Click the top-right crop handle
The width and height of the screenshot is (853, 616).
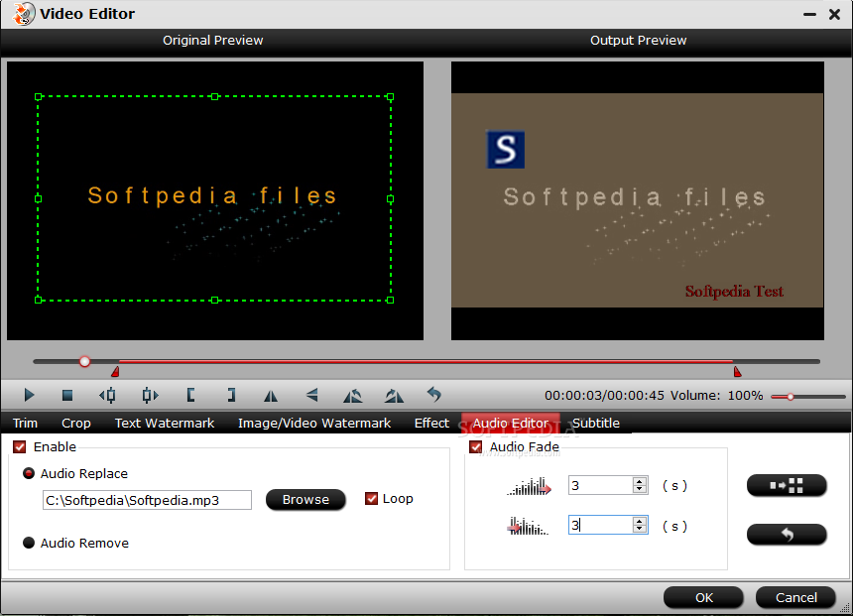pyautogui.click(x=390, y=97)
